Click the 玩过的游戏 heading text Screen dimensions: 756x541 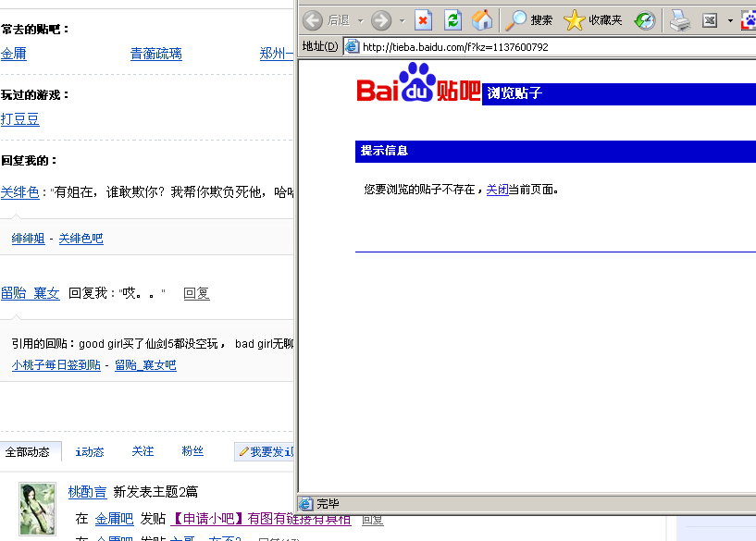(x=35, y=95)
